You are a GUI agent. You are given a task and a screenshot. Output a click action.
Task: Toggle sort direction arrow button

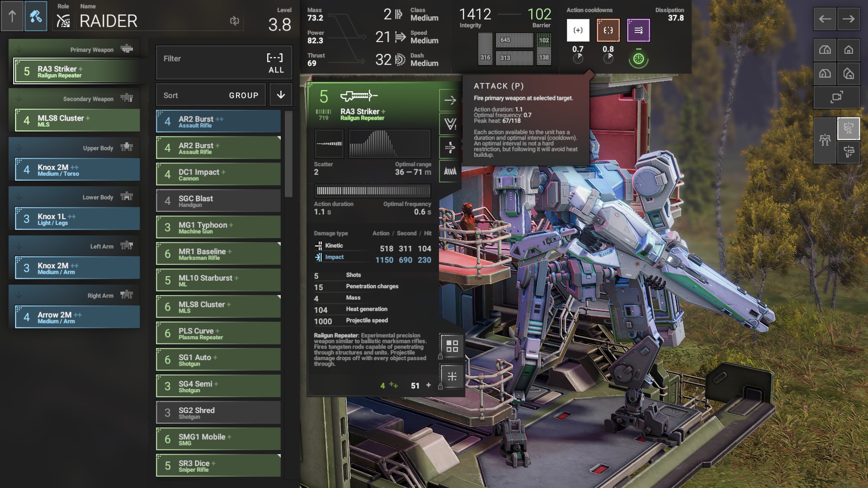pyautogui.click(x=281, y=95)
